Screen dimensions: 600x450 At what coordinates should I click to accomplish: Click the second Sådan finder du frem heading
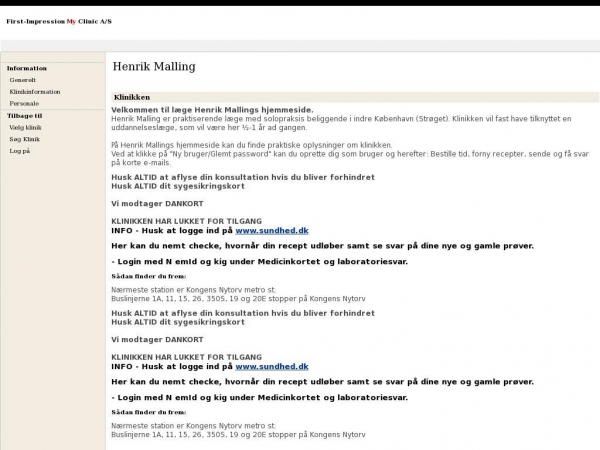148,412
